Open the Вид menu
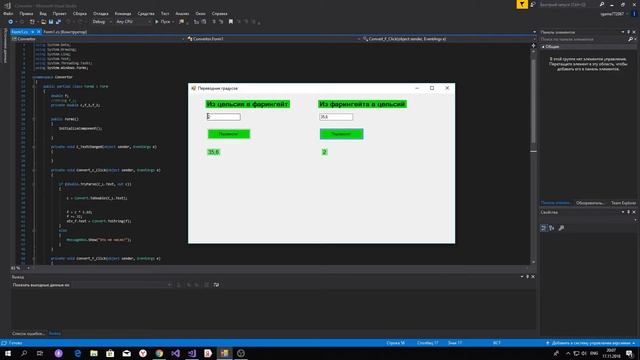The image size is (640, 360). 43,13
